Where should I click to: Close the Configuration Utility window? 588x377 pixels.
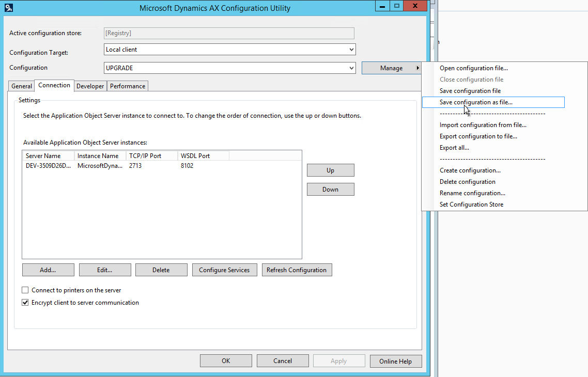click(x=415, y=6)
